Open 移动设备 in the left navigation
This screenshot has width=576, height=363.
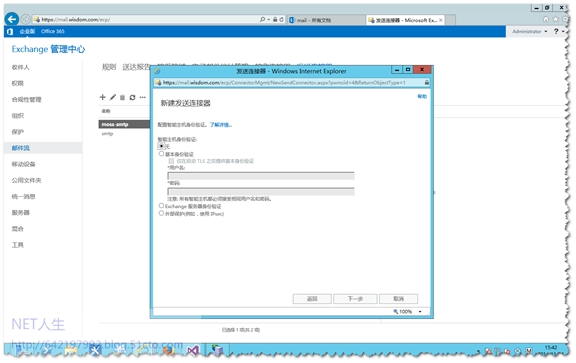coord(24,164)
